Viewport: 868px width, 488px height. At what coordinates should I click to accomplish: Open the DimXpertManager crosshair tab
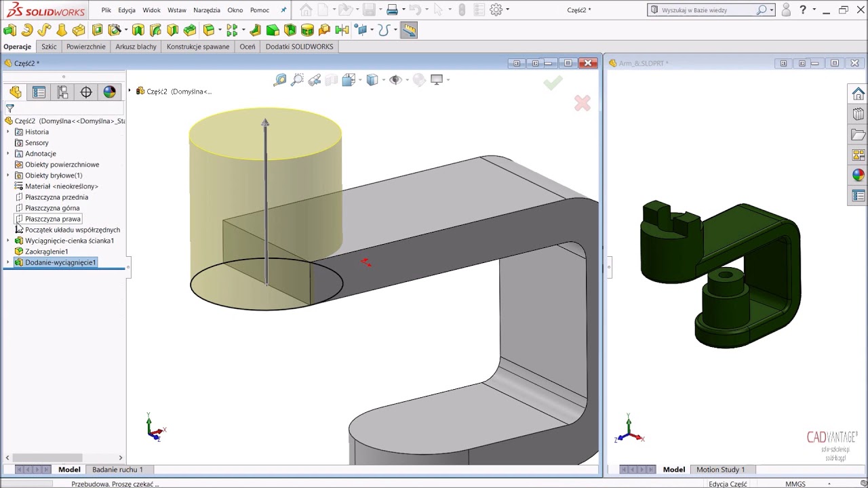pyautogui.click(x=86, y=92)
